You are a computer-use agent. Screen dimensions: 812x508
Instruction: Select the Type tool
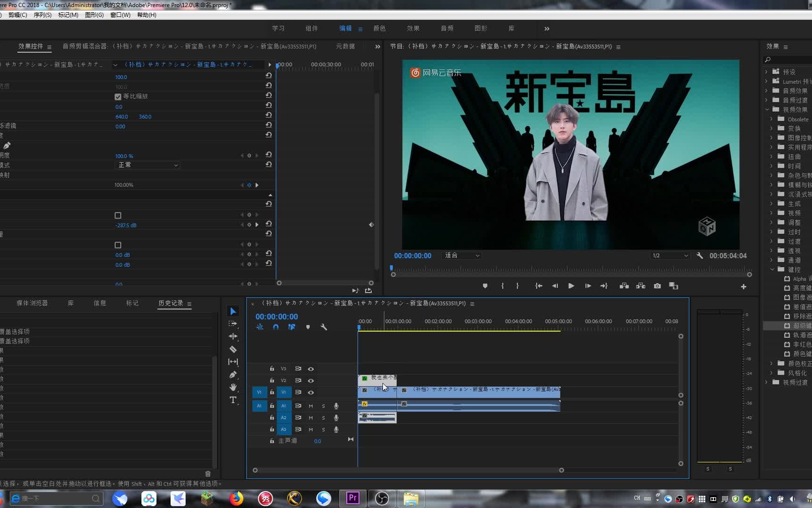[x=233, y=400]
